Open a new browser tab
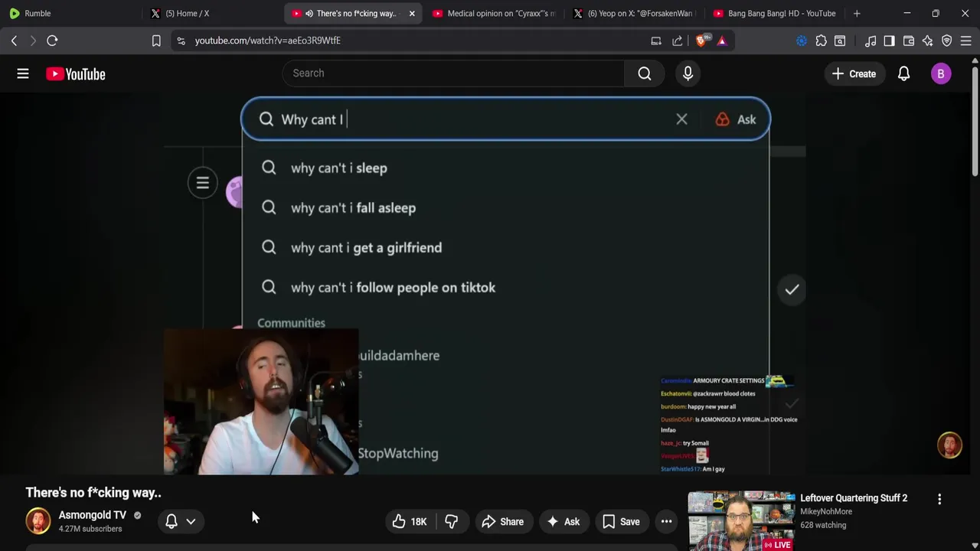 coord(857,13)
